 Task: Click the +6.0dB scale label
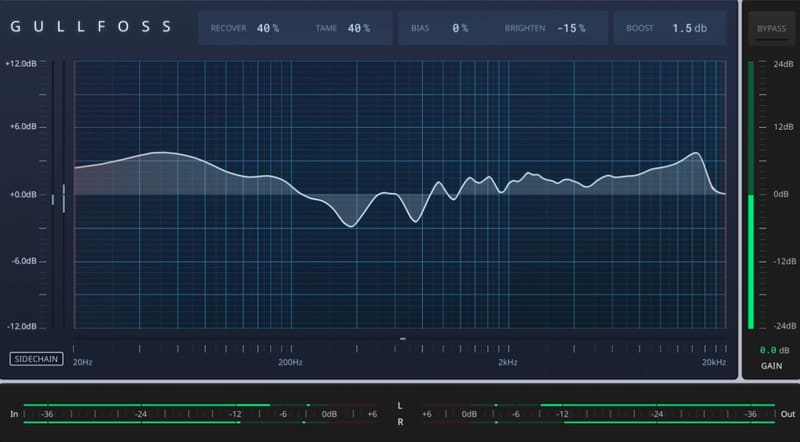(x=23, y=126)
